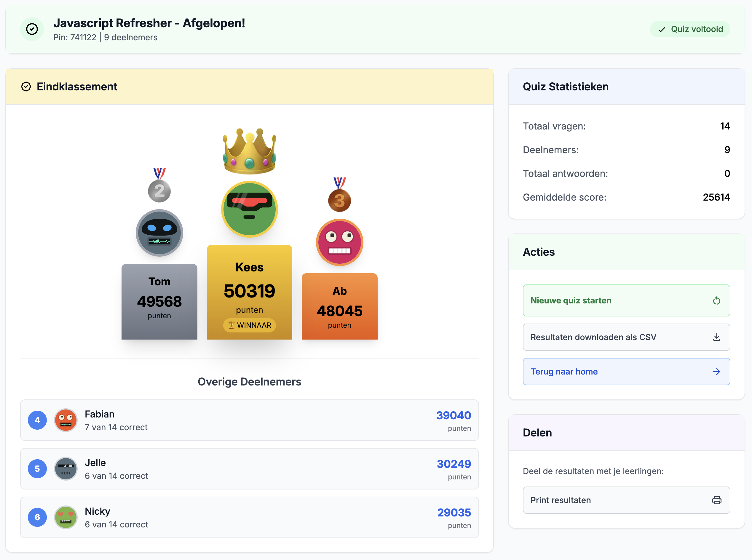Click the arrow icon in Terug naar home

coord(717,372)
